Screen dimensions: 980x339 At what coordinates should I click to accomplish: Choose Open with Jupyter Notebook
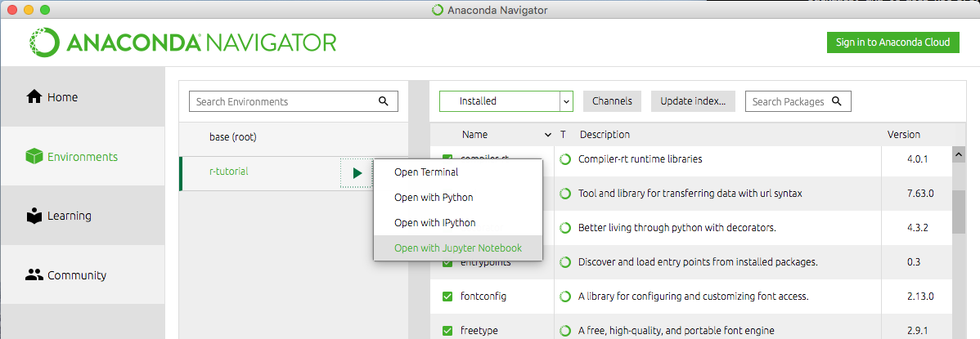point(458,248)
